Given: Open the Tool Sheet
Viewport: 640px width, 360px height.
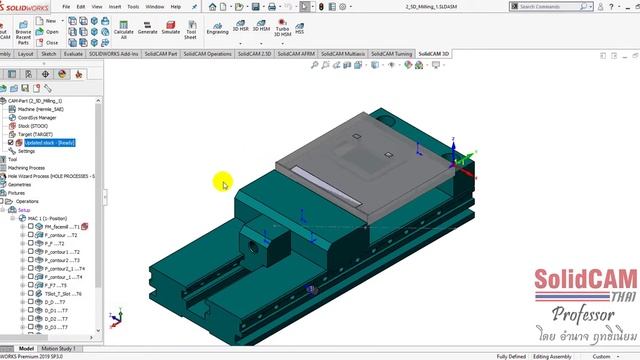Looking at the screenshot, I should pos(191,29).
